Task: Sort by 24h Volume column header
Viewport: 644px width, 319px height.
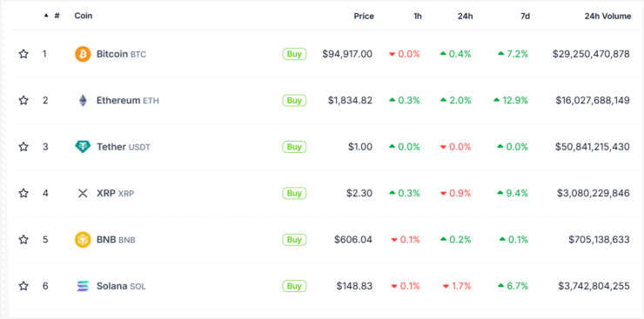Action: [x=607, y=16]
